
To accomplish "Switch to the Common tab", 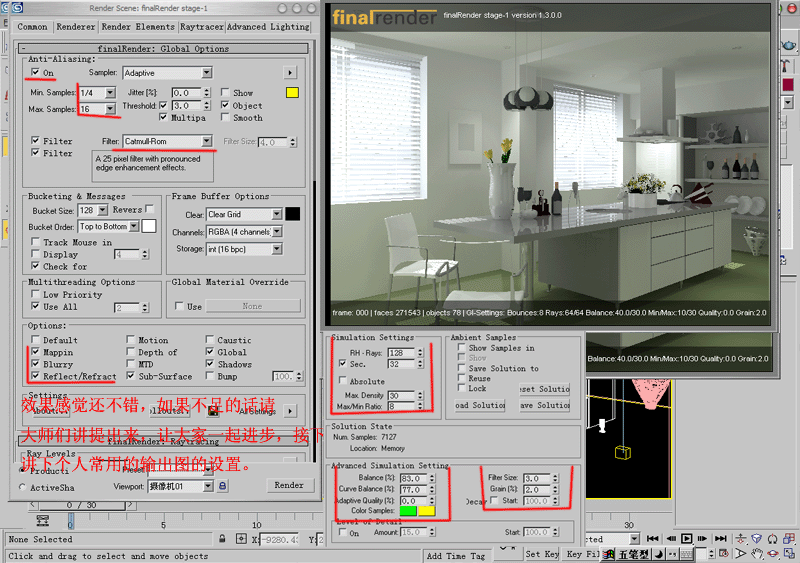I will pyautogui.click(x=32, y=27).
